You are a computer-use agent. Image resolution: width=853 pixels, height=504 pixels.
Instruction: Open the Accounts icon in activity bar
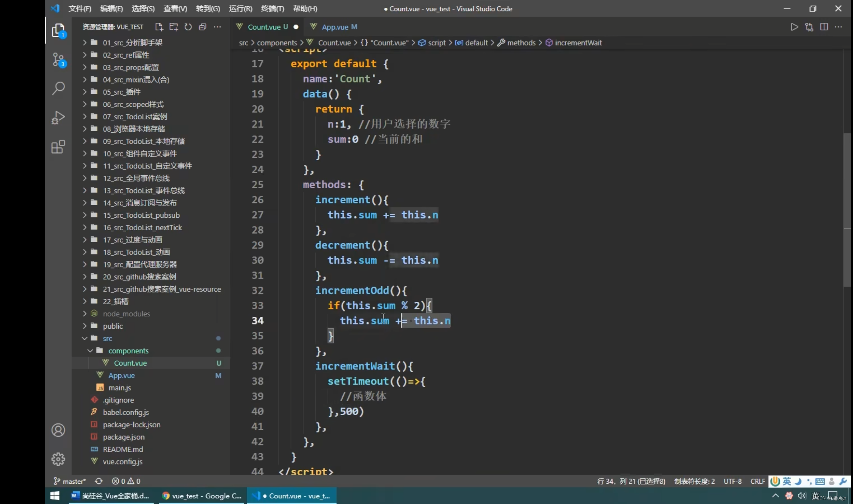coord(58,430)
